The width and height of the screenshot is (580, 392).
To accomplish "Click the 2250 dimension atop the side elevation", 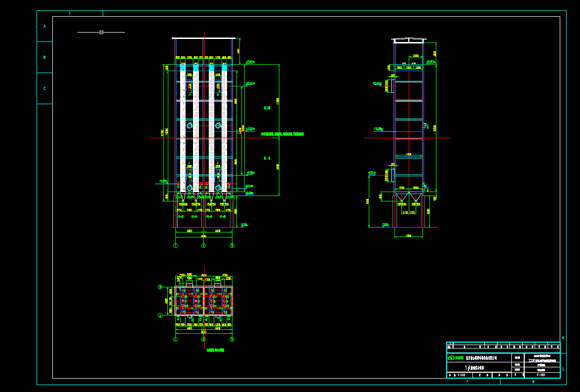I will click(x=416, y=55).
